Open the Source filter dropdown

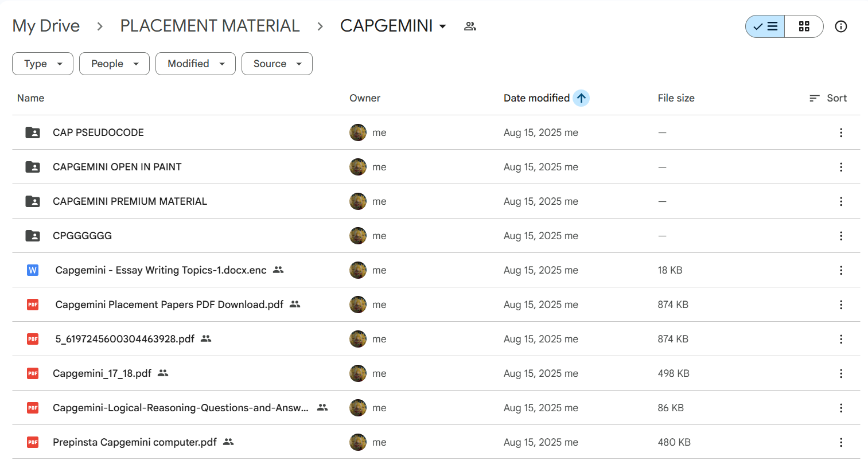click(277, 64)
